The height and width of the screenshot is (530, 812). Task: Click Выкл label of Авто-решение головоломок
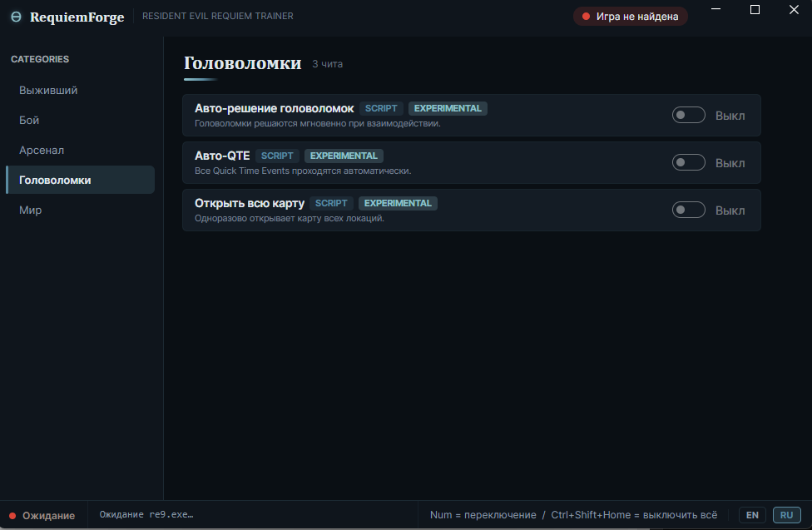pos(730,116)
